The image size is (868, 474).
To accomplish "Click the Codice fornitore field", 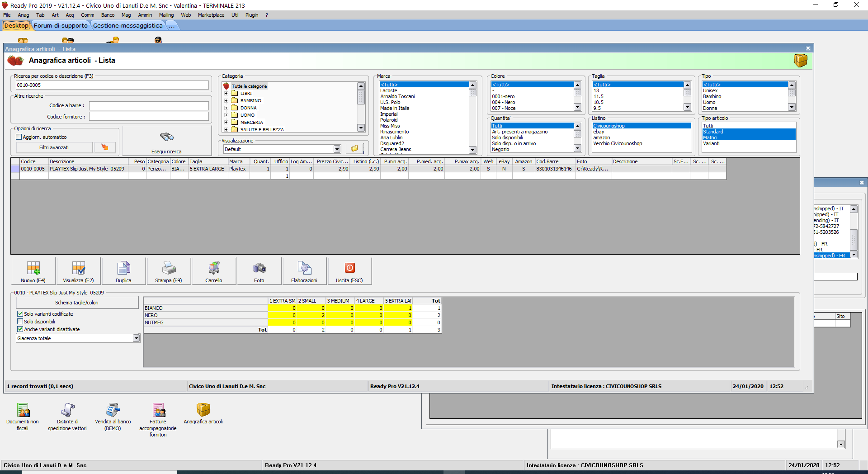I will tap(149, 117).
